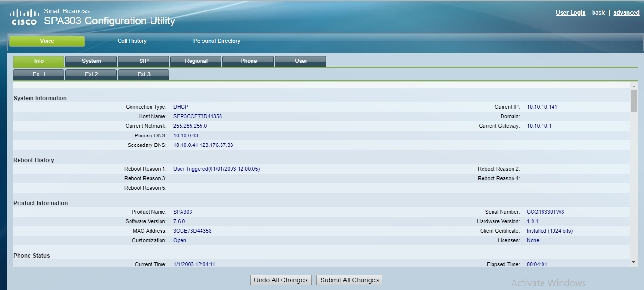Click the Phone Status heading
Image resolution: width=644 pixels, height=290 pixels.
point(31,256)
